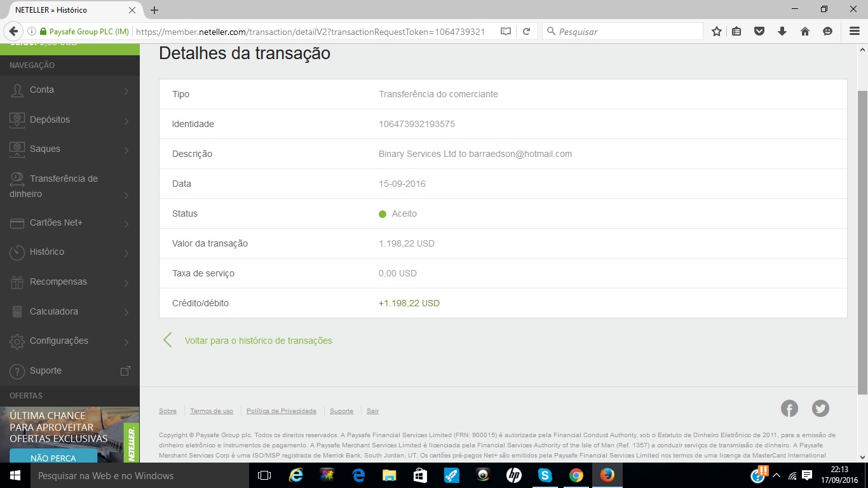The width and height of the screenshot is (868, 488).
Task: Click the Aceito status value
Action: (x=404, y=213)
